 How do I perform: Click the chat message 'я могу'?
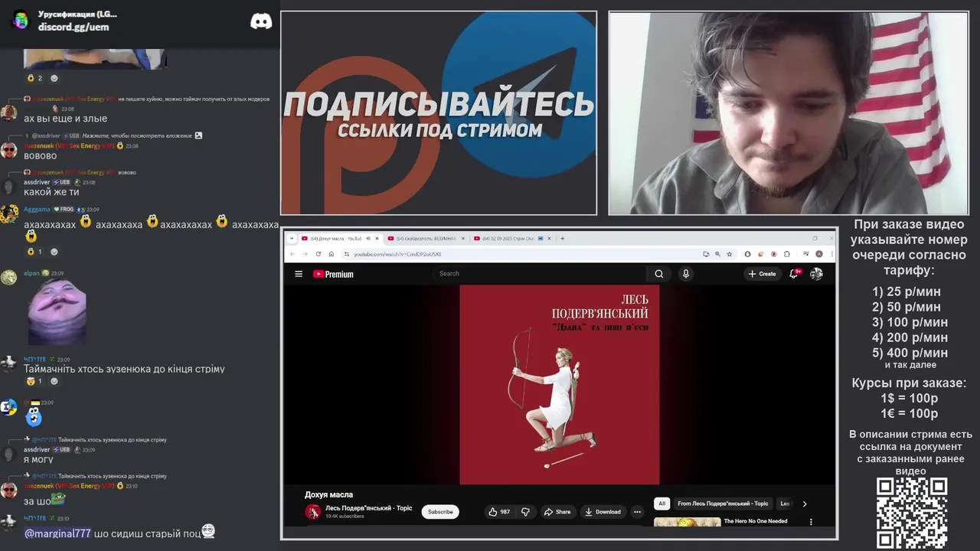tap(38, 460)
